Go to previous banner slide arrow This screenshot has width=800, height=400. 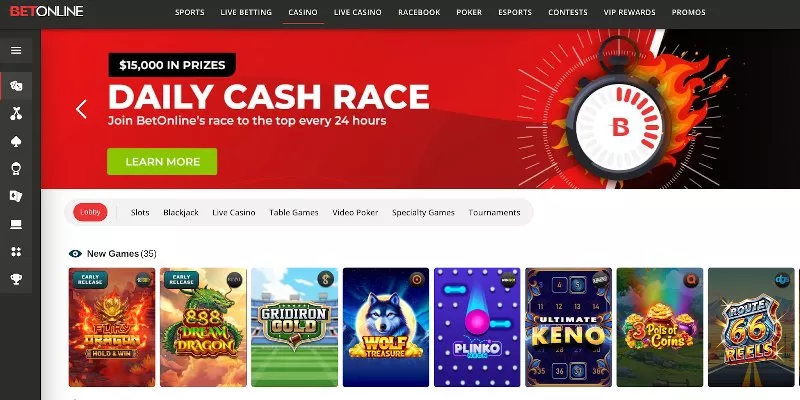coord(81,109)
